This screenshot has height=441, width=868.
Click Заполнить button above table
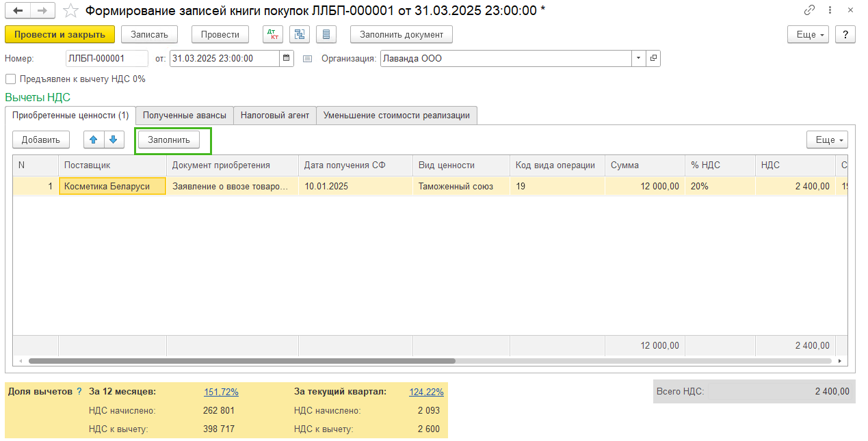click(x=169, y=139)
